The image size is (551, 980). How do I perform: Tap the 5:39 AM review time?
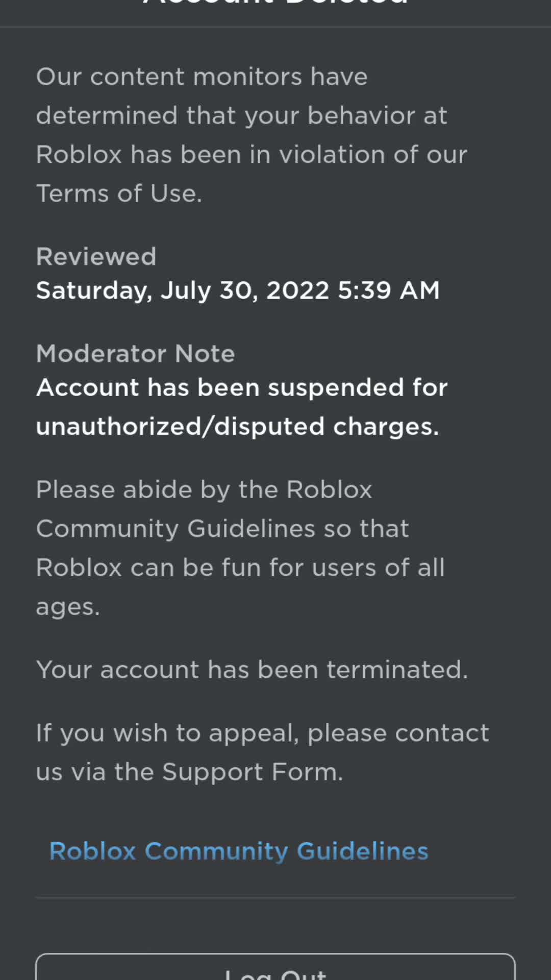pos(388,290)
